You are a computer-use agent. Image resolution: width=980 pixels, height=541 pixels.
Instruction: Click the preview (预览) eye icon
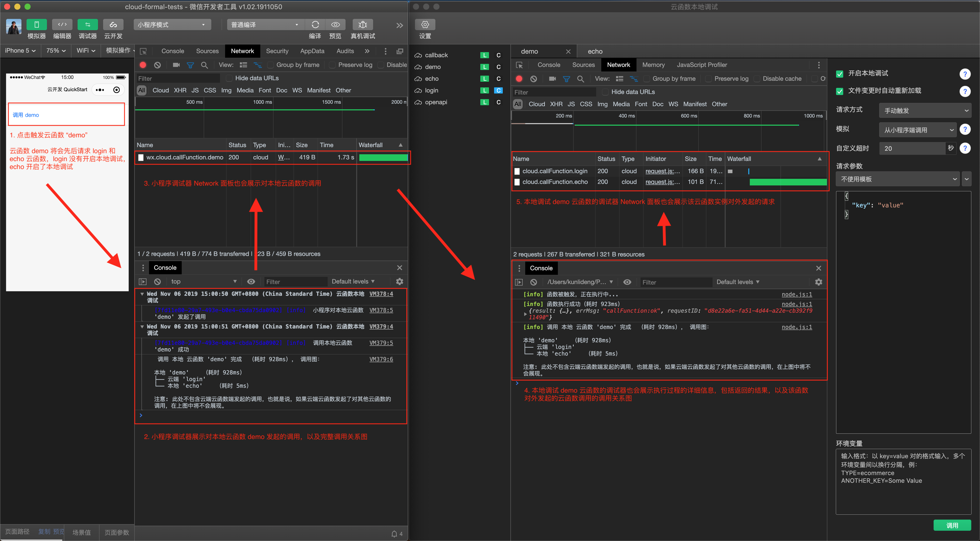[335, 25]
